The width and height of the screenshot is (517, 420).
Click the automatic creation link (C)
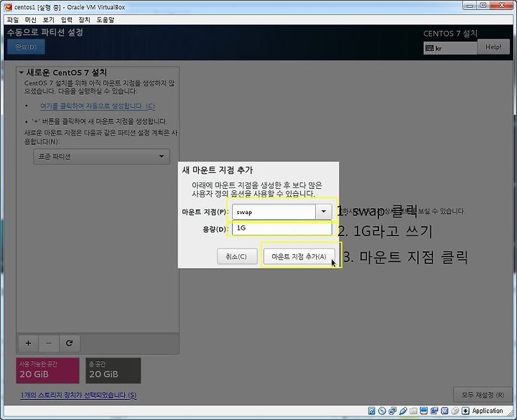point(97,106)
